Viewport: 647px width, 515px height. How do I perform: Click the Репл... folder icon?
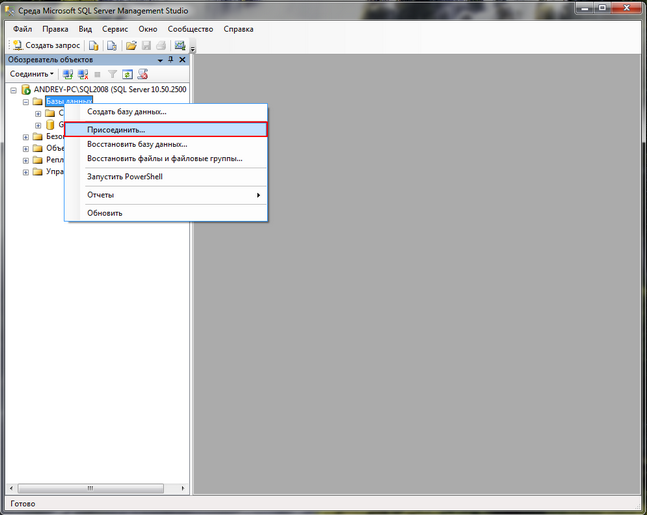(38, 160)
